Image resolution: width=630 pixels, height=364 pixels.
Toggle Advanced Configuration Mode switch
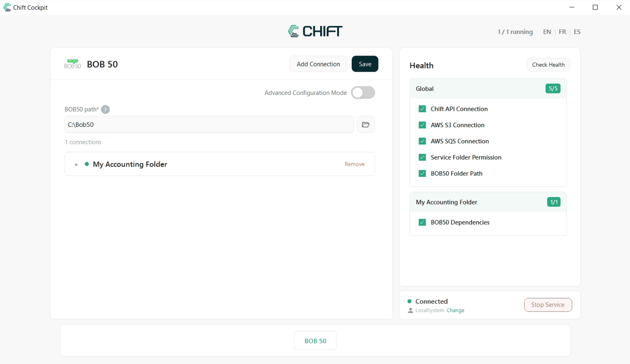[363, 93]
